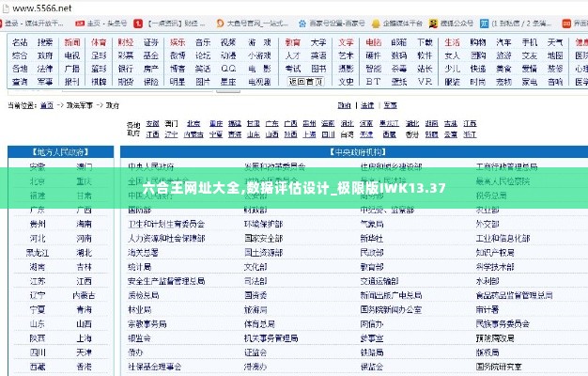Viewport: 588px width, 376px height.
Task: Open the 军事 sub-navigation link
Action: tap(390, 105)
